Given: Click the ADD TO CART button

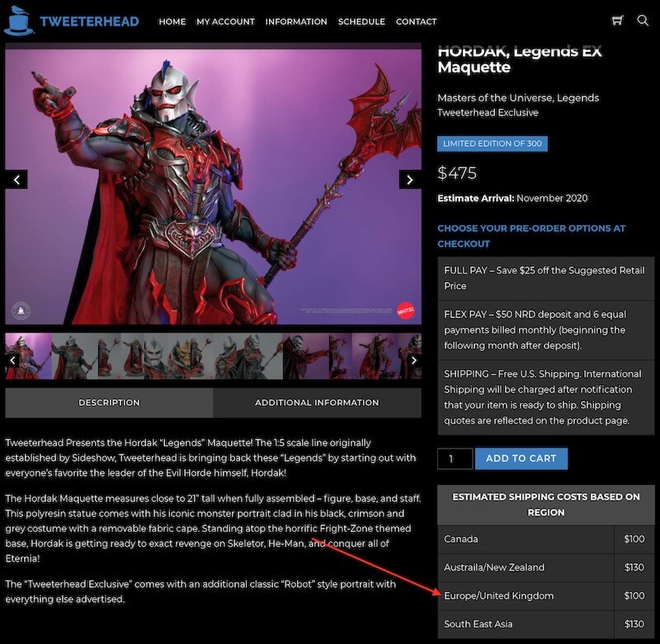Looking at the screenshot, I should pyautogui.click(x=521, y=458).
